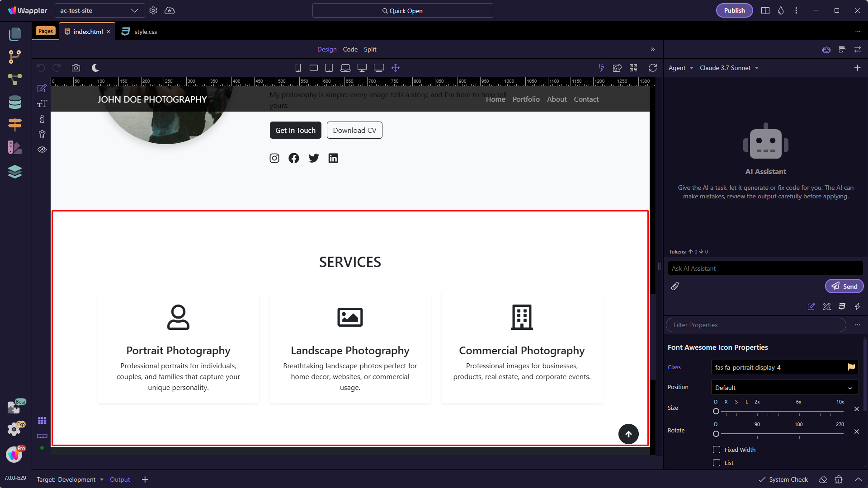Click the Get In Touch button
This screenshot has height=488, width=868.
pyautogui.click(x=296, y=130)
